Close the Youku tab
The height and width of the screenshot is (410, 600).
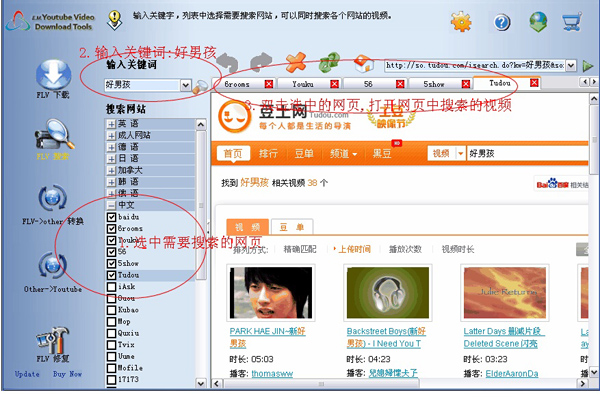coord(334,84)
